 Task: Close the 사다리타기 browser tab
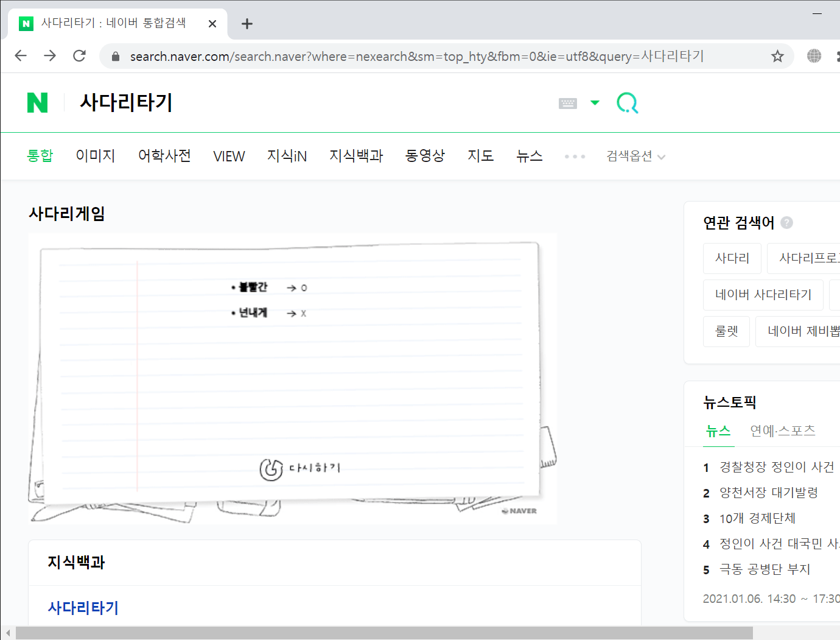point(212,24)
